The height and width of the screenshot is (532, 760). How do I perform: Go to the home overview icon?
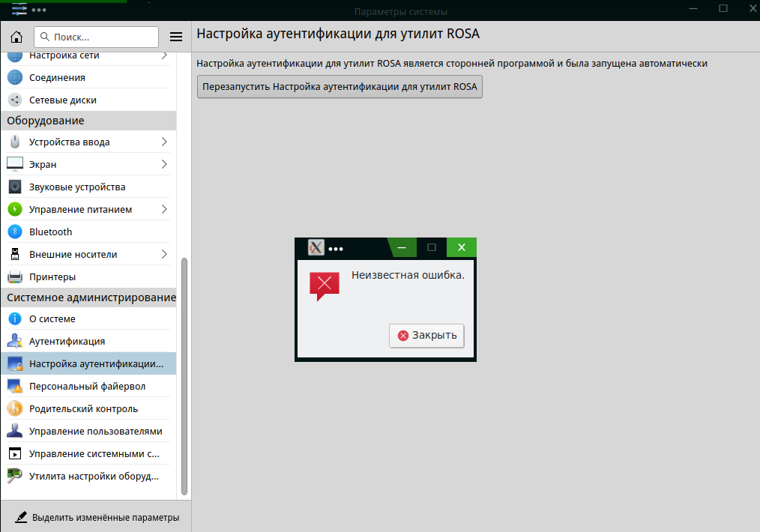pos(16,37)
